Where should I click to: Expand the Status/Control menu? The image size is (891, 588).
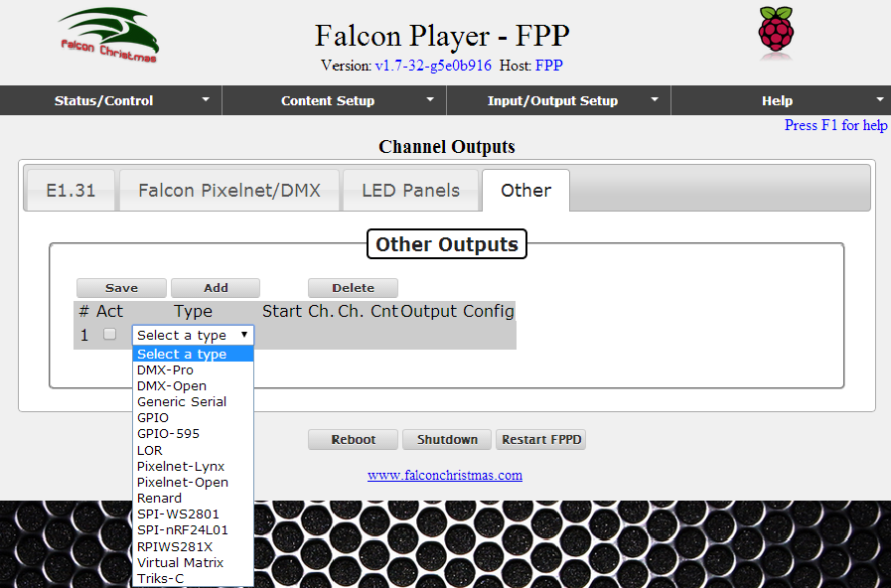click(x=110, y=100)
